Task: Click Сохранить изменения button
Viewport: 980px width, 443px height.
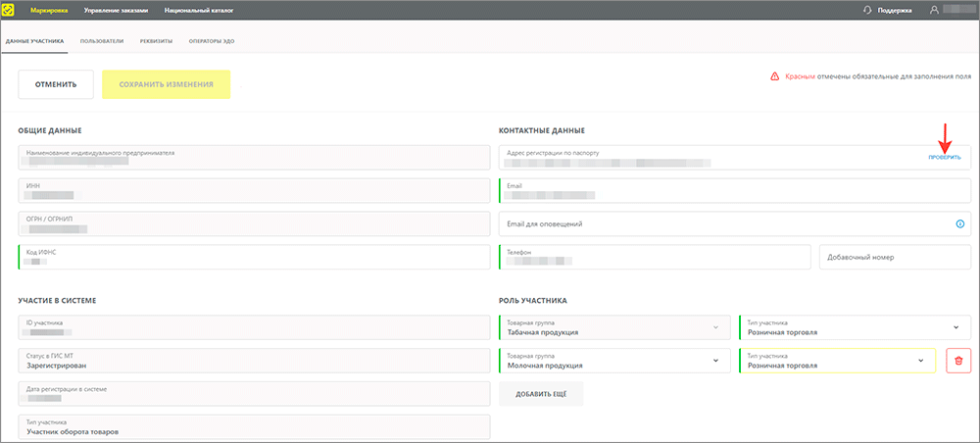Action: point(167,84)
